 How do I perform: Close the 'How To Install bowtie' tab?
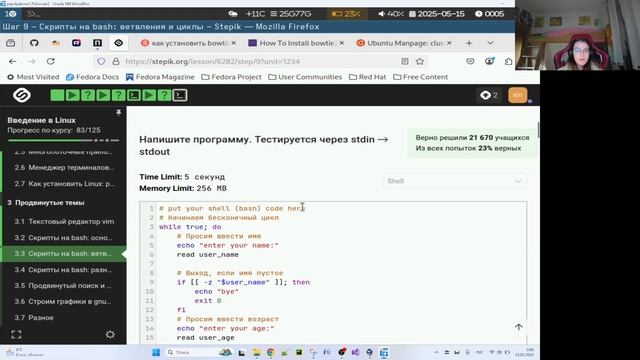tap(342, 43)
